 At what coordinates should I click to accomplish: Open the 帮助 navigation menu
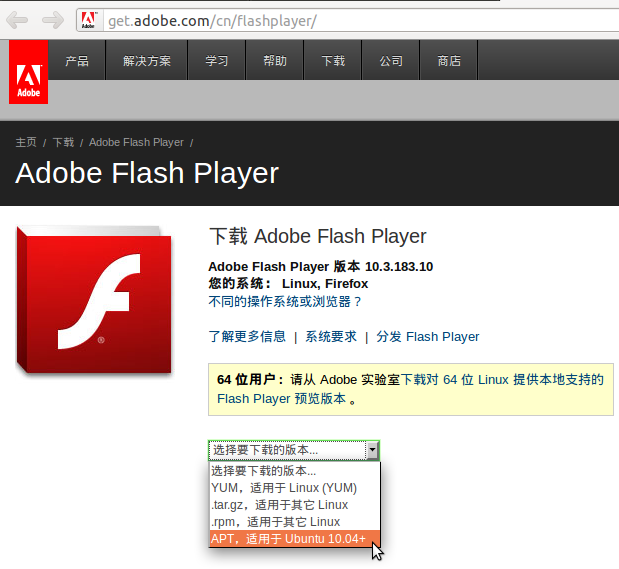(x=275, y=60)
